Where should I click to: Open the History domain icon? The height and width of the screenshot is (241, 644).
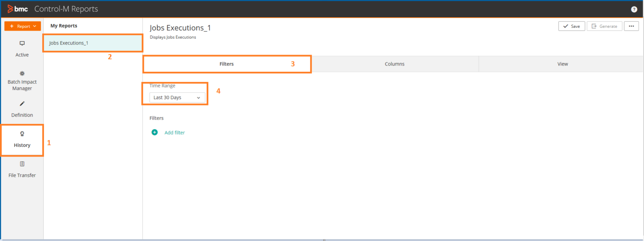(x=22, y=134)
